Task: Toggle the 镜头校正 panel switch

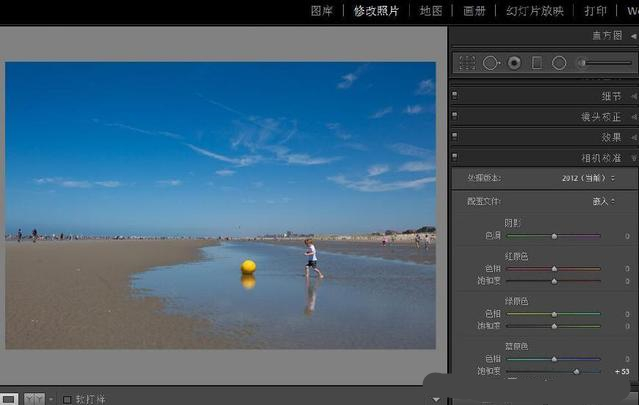Action: click(x=455, y=116)
